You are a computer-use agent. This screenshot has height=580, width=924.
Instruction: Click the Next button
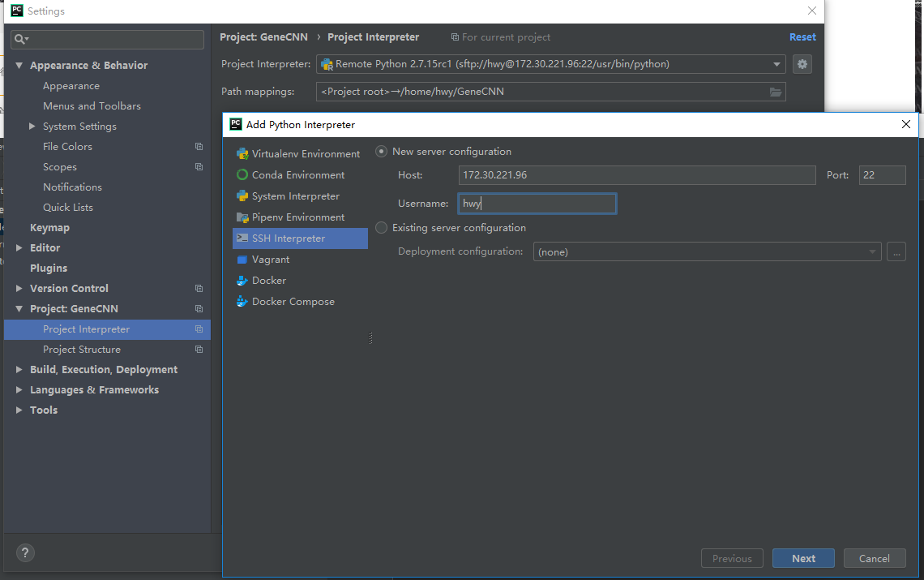coord(803,558)
